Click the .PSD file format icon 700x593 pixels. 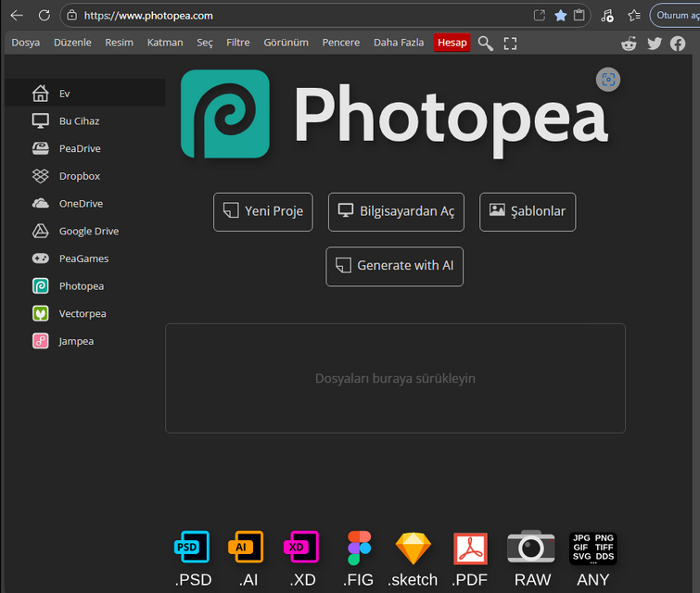tap(193, 548)
